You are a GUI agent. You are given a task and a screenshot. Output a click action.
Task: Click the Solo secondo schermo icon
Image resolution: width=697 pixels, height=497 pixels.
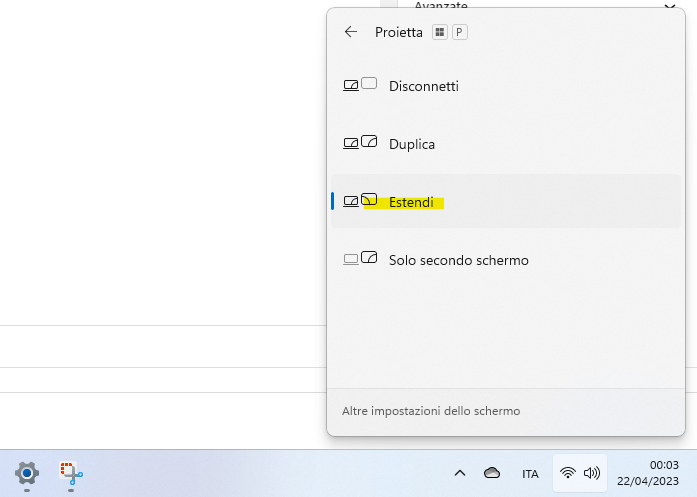coord(360,260)
